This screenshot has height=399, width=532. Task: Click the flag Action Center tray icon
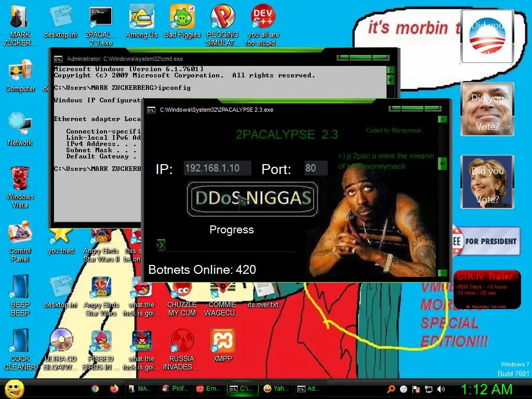click(416, 389)
